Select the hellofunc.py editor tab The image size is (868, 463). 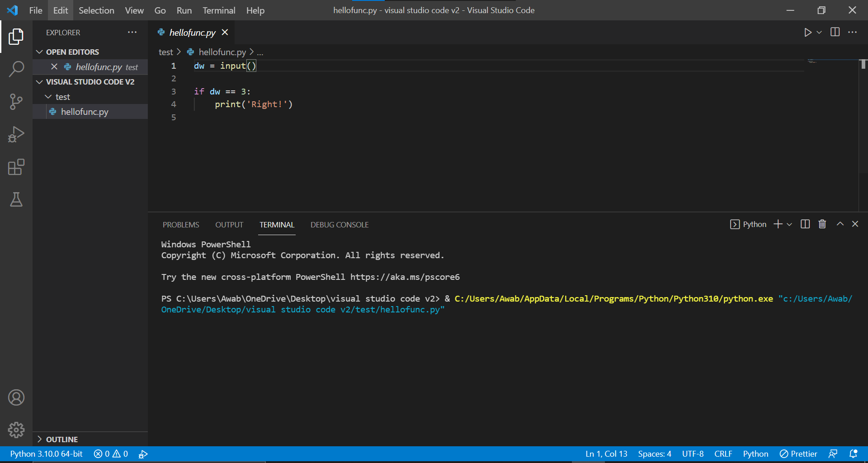192,33
